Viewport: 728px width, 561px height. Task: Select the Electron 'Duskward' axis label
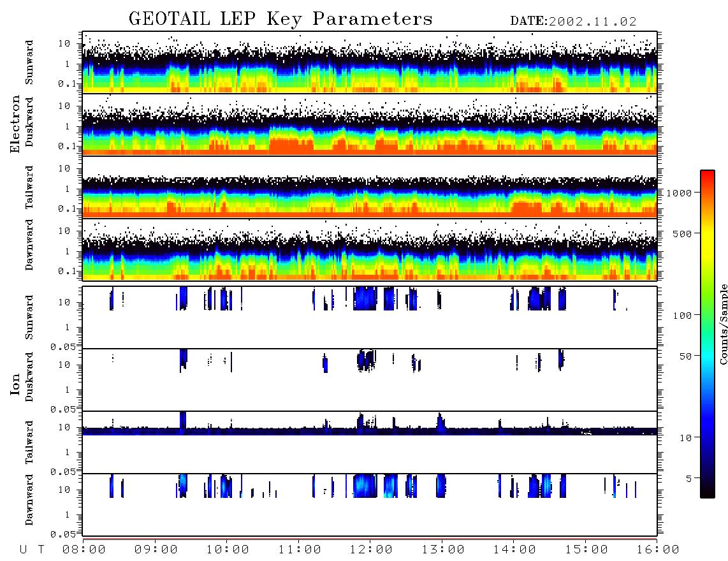[x=29, y=122]
